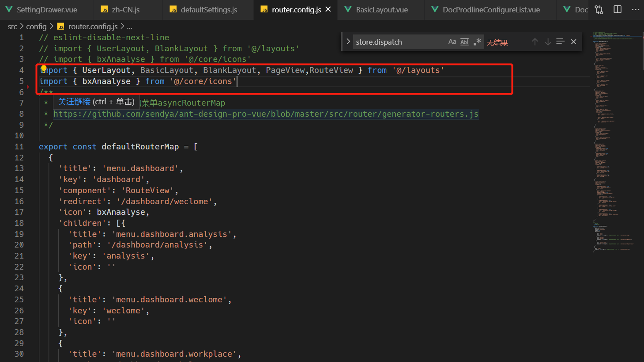
Task: Click the JS file icon beside router.config.js breadcrumb
Action: (61, 26)
